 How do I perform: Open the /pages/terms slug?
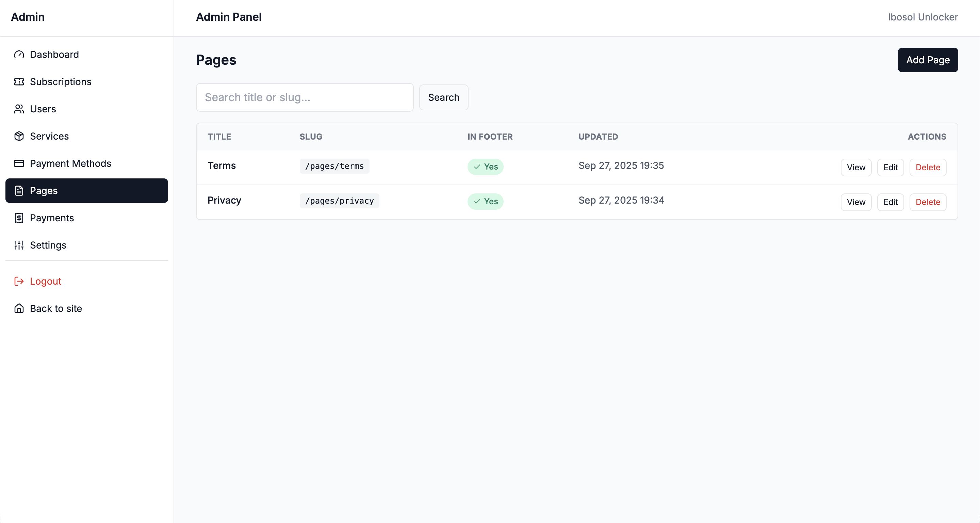334,167
